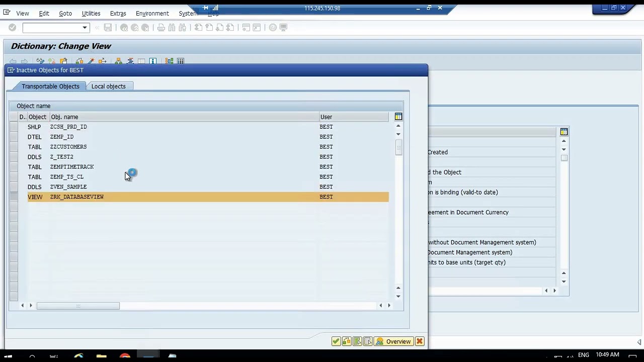This screenshot has height=362, width=644.
Task: Click the Find binoculars icon
Action: point(172,28)
